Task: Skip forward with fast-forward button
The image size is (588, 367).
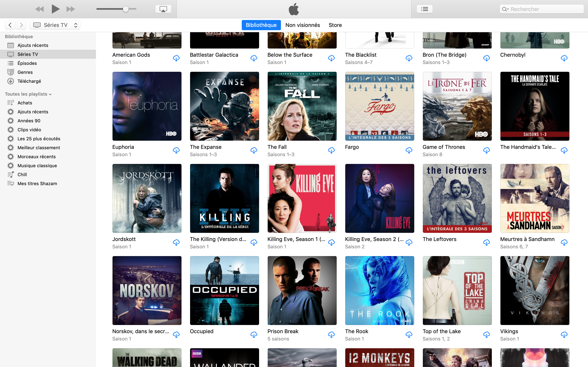Action: (x=70, y=9)
